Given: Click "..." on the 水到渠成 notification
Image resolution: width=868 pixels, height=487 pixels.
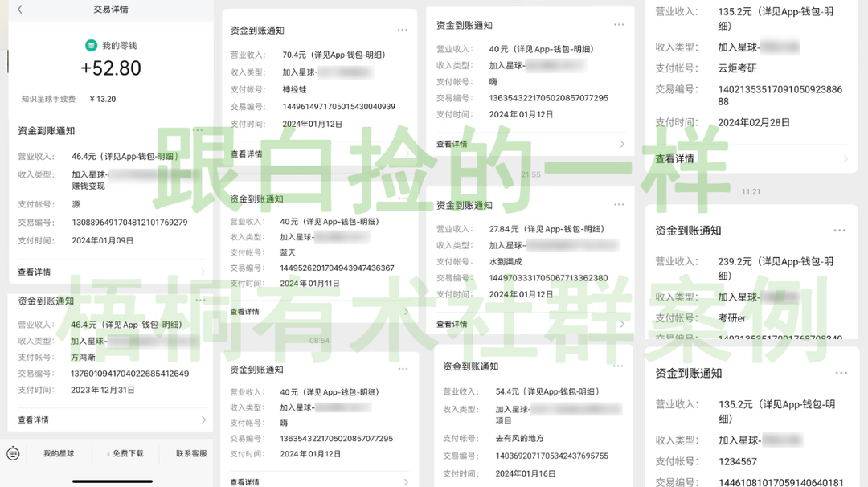Looking at the screenshot, I should 617,204.
